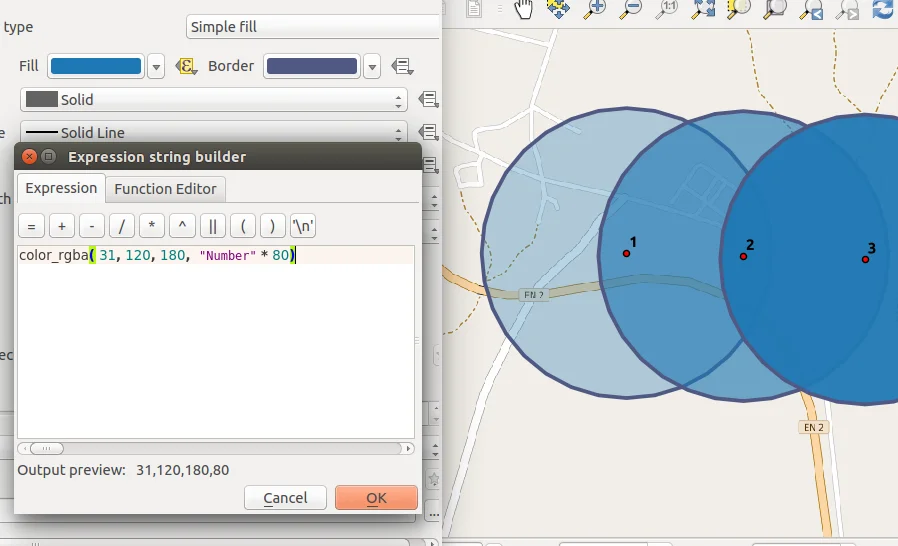Zoom to native 1:1 resolution
The width and height of the screenshot is (898, 546).
(x=667, y=10)
